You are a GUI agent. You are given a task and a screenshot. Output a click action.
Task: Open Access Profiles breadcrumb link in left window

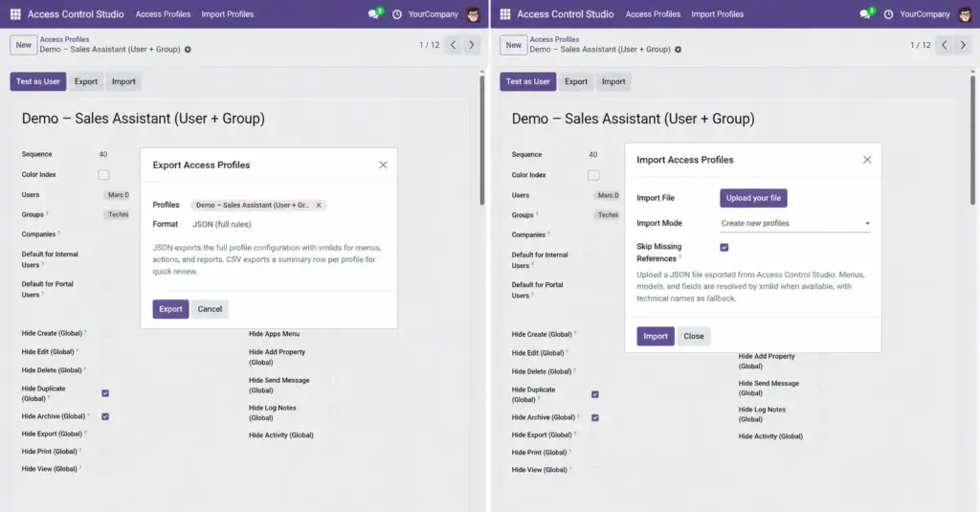[x=64, y=39]
